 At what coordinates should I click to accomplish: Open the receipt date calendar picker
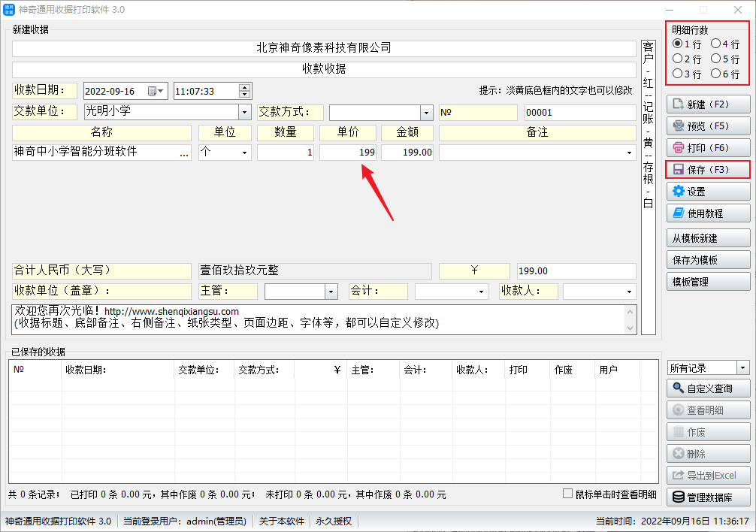coord(156,91)
